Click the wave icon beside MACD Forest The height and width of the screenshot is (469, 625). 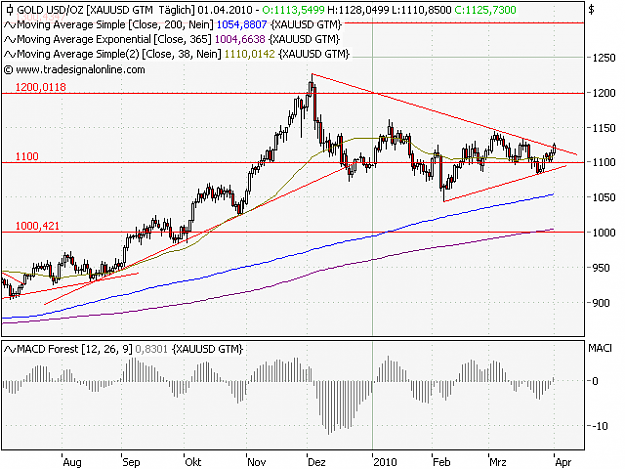(x=10, y=350)
